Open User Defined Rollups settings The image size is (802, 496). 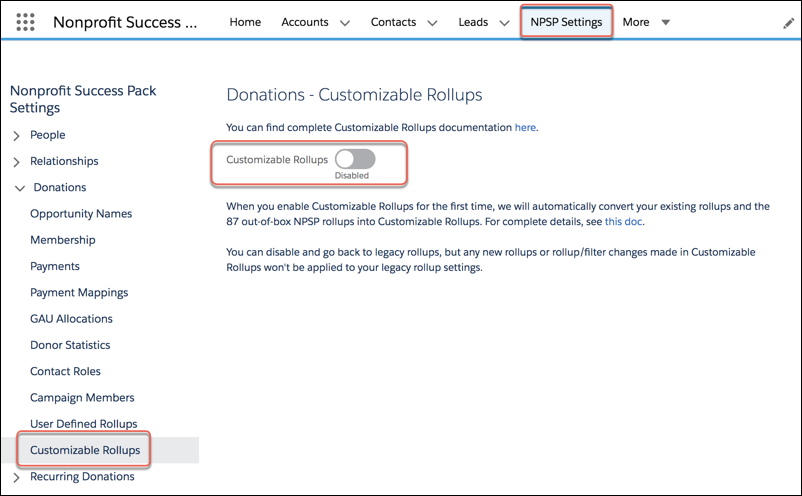(x=84, y=424)
